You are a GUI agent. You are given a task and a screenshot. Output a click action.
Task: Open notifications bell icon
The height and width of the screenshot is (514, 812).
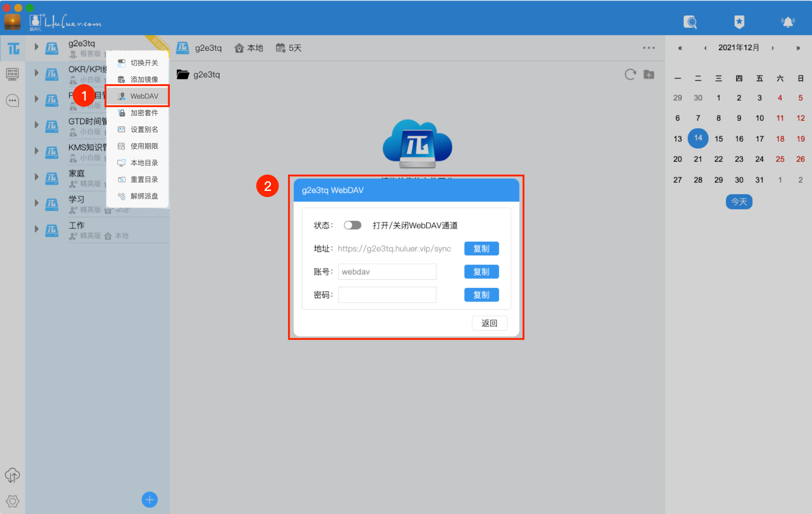[788, 22]
